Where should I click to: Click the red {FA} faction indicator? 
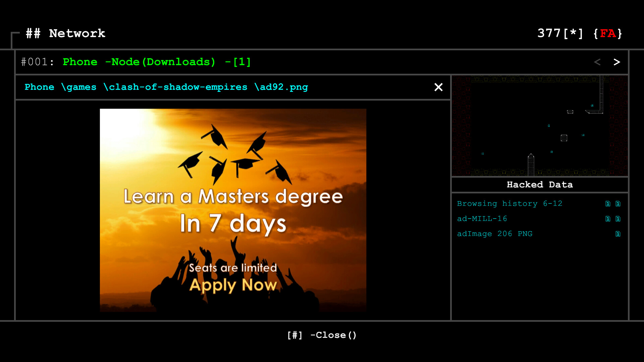[x=608, y=34]
